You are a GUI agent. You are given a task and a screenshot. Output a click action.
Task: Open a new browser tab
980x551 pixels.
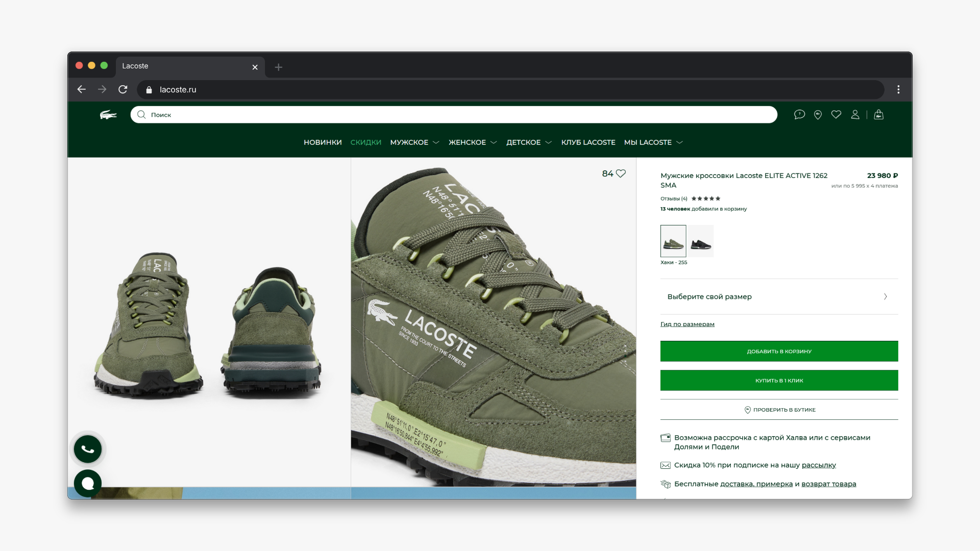(278, 67)
